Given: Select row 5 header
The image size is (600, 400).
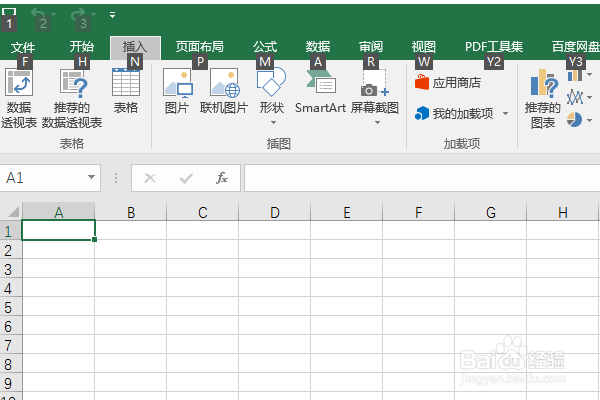Looking at the screenshot, I should tap(11, 307).
